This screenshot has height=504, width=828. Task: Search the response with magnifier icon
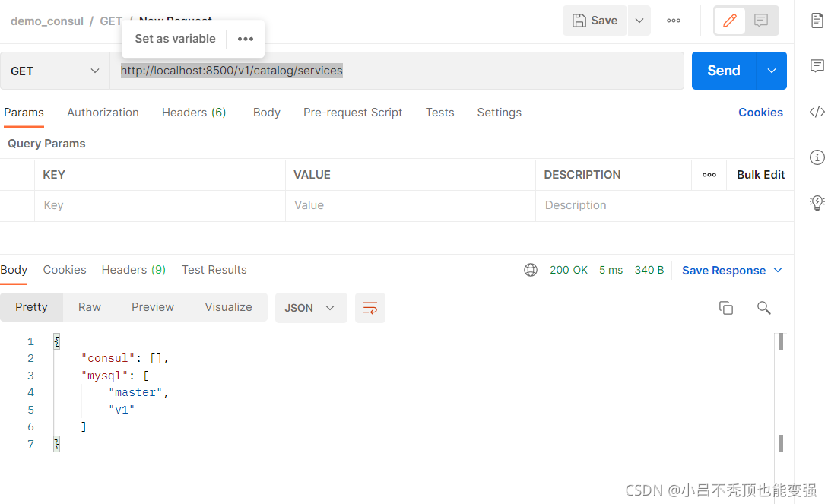pos(763,308)
